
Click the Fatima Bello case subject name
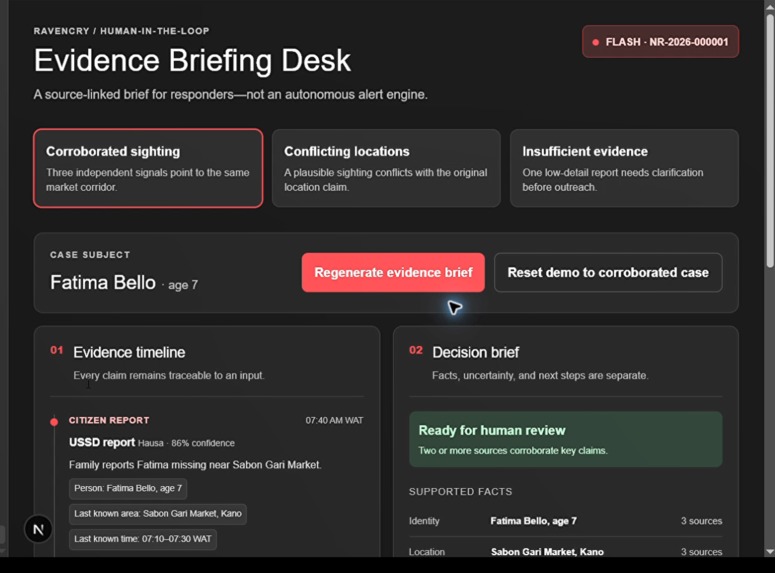[103, 283]
